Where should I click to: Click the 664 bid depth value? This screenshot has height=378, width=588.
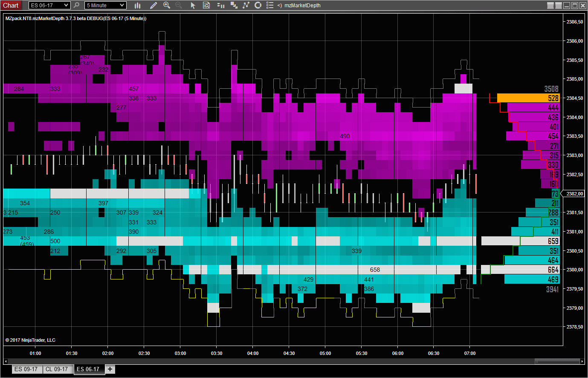(553, 270)
